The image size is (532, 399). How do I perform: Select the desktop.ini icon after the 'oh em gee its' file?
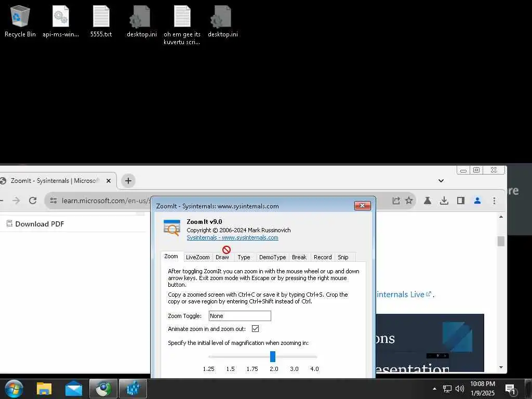pyautogui.click(x=222, y=21)
